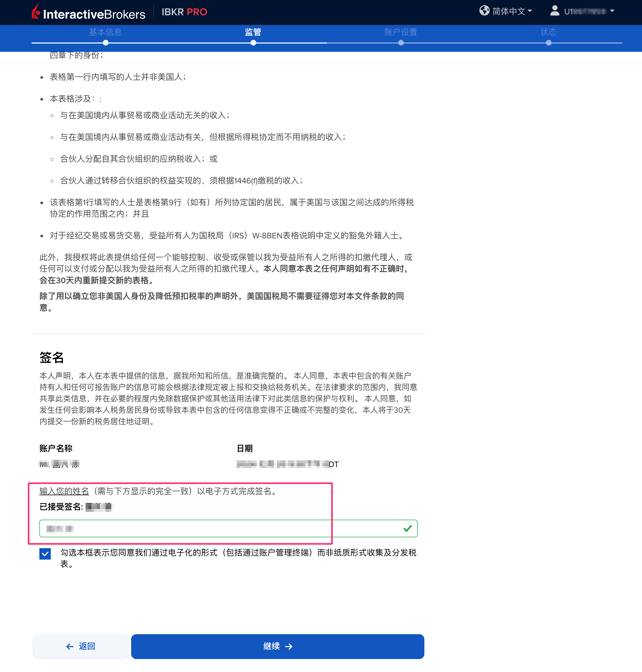Click the 状态 progress step dot
642x672 pixels.
pyautogui.click(x=548, y=43)
